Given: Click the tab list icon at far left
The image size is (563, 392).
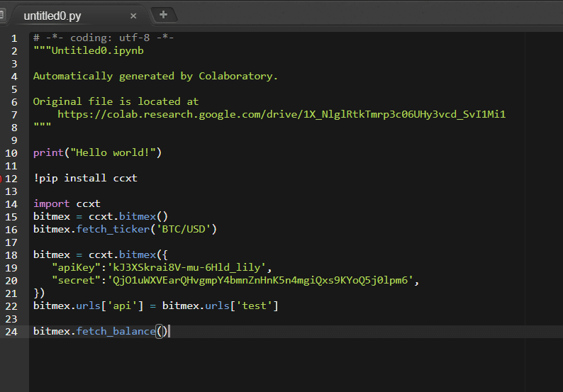Looking at the screenshot, I should 1,15.
